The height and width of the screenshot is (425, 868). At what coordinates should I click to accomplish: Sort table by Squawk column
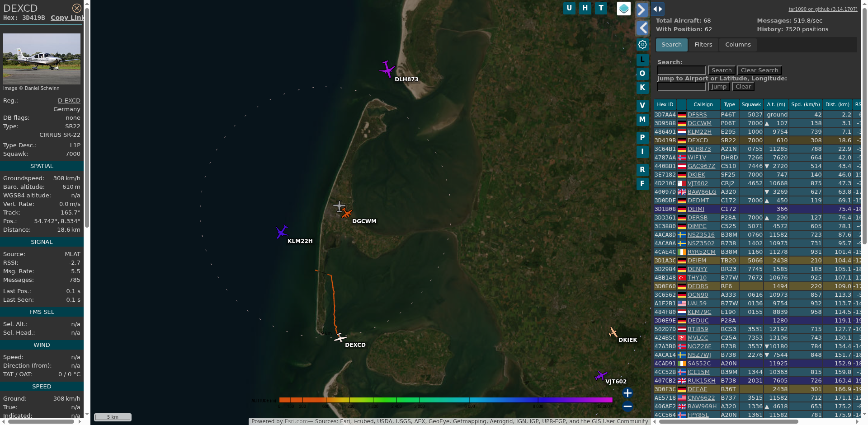751,104
